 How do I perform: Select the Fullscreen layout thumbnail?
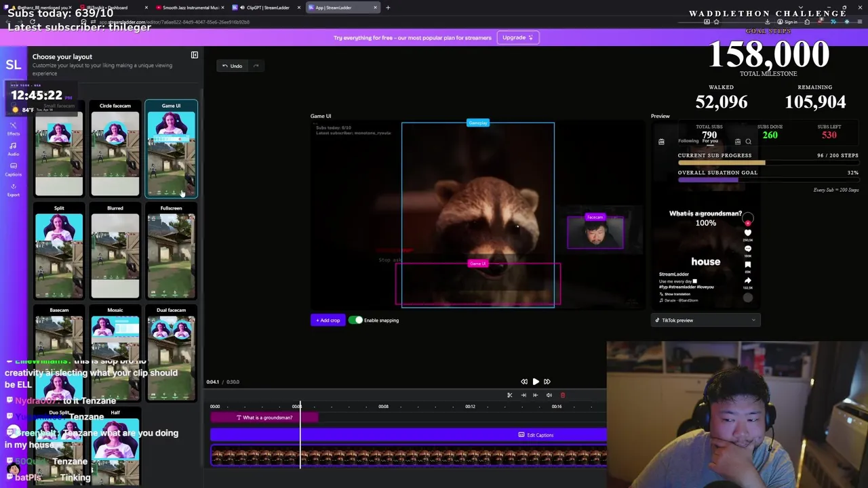(171, 251)
